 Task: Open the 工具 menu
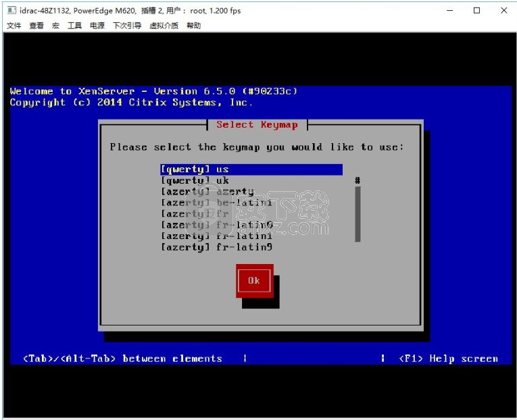click(74, 26)
